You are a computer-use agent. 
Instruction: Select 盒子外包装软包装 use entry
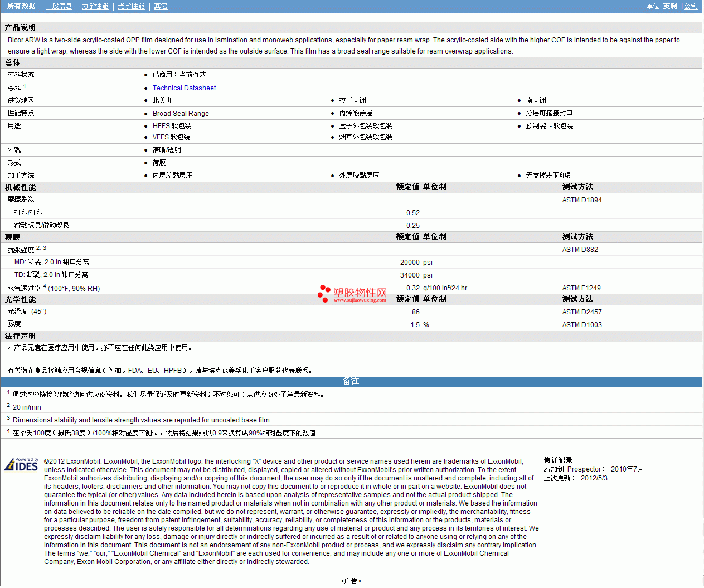366,126
